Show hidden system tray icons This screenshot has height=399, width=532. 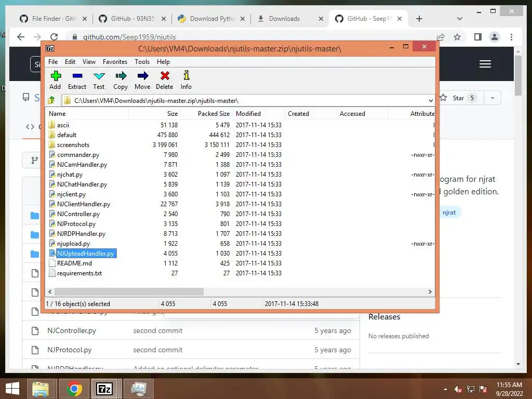pyautogui.click(x=445, y=389)
